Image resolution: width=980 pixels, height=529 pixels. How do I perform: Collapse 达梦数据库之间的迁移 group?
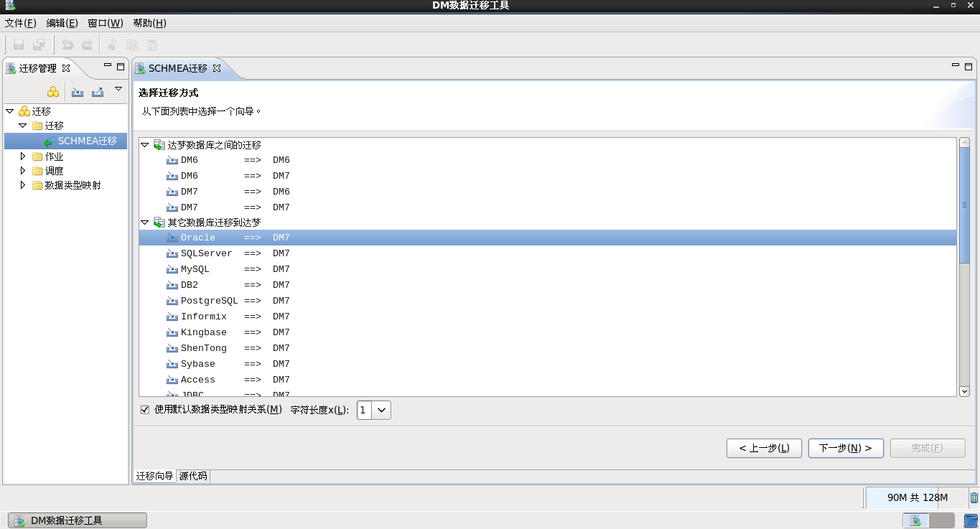[x=145, y=144]
